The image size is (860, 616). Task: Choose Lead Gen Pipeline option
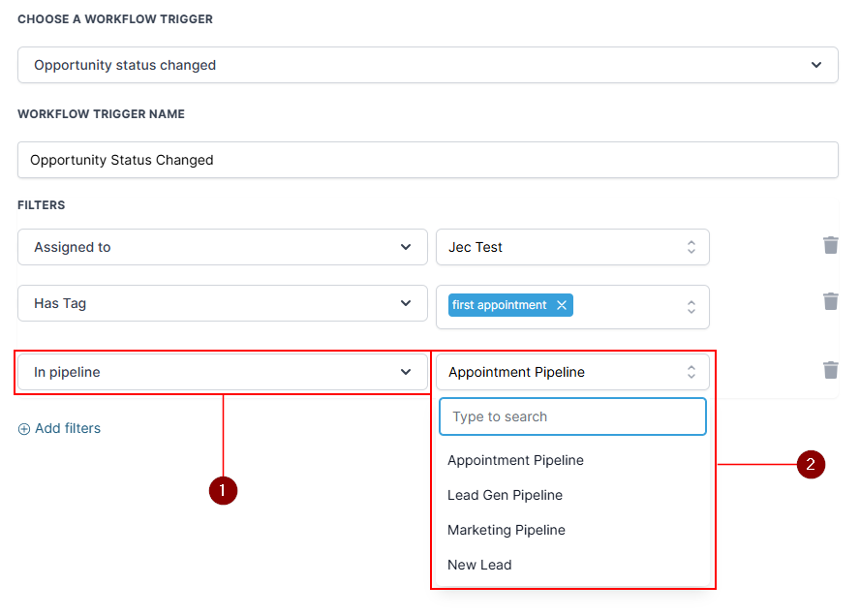pos(505,495)
